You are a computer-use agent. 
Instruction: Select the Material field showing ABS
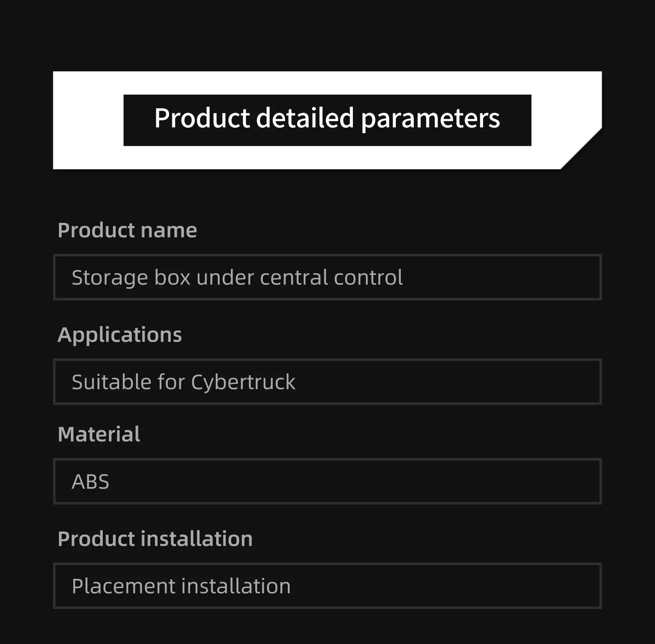pos(327,481)
